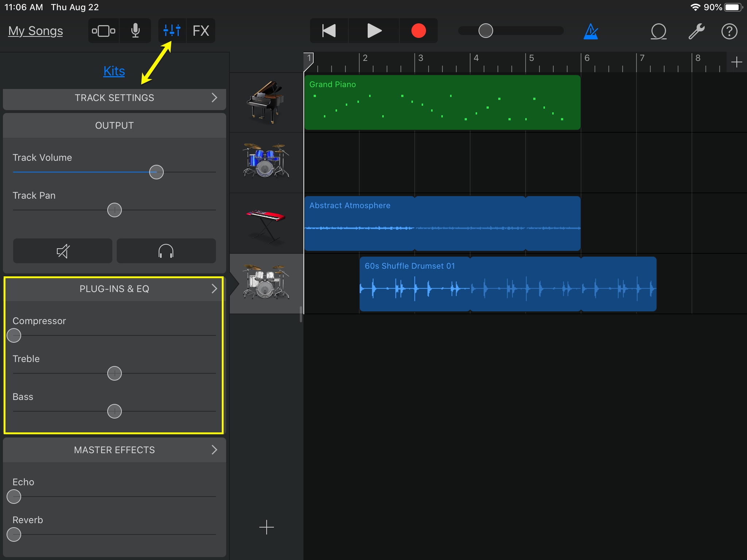Adjust the Reverb slider knob
The width and height of the screenshot is (747, 560).
[14, 534]
